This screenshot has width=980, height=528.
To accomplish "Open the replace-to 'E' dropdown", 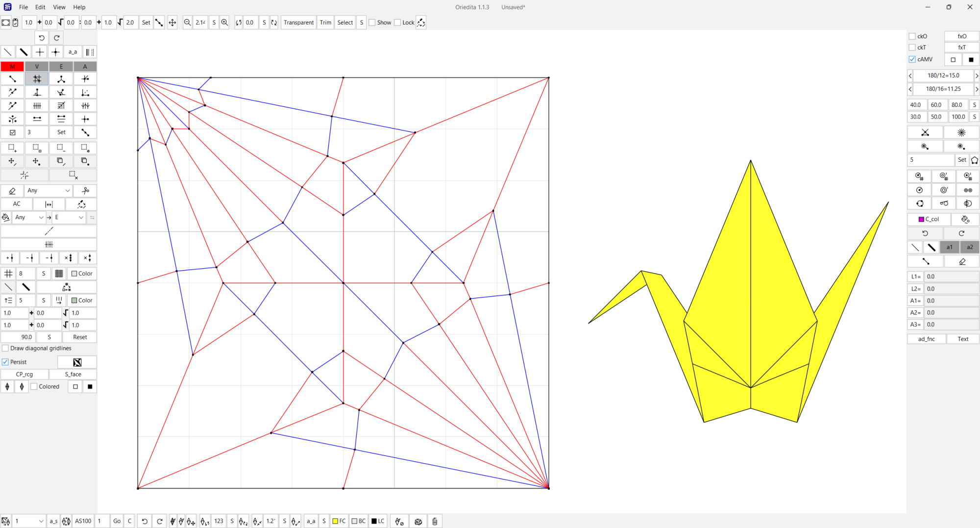I will tap(69, 217).
